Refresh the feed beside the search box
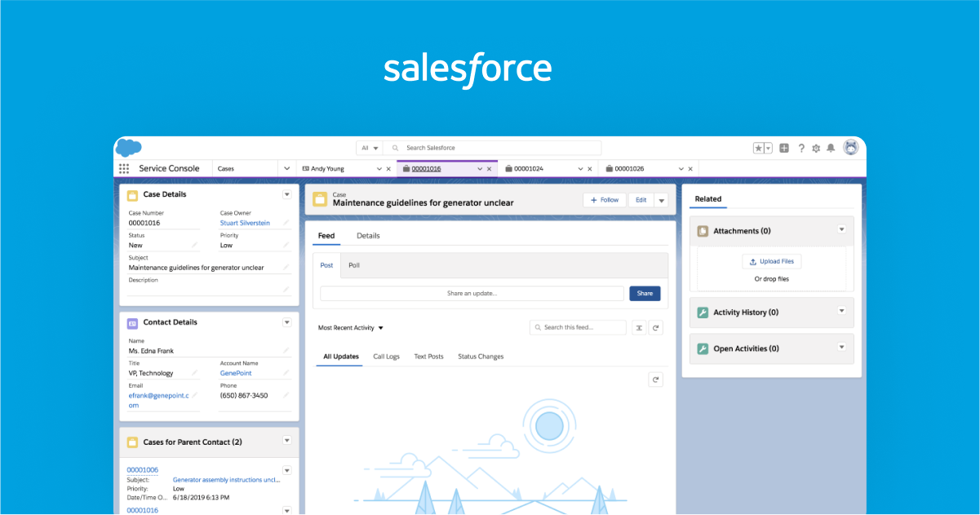The width and height of the screenshot is (980, 515). click(x=655, y=327)
